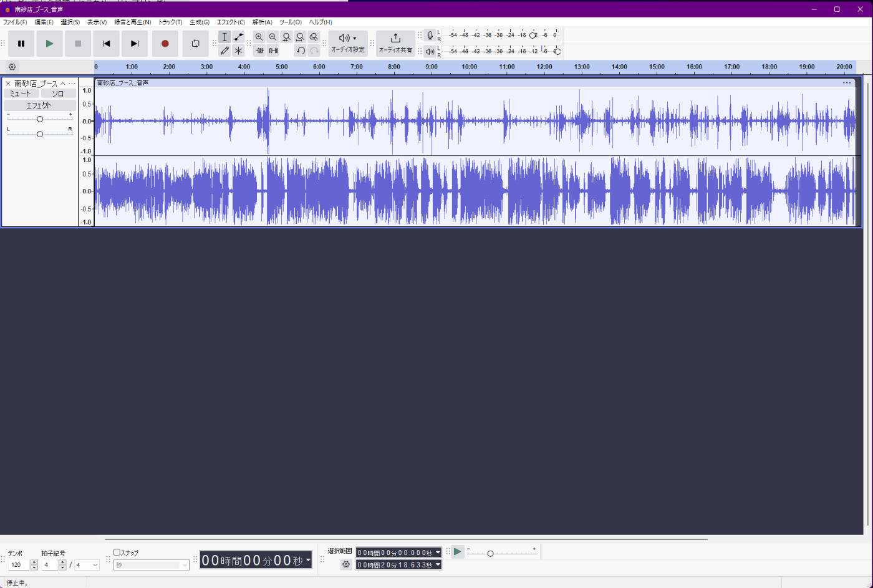Fit selection to width zoom icon

click(x=286, y=37)
